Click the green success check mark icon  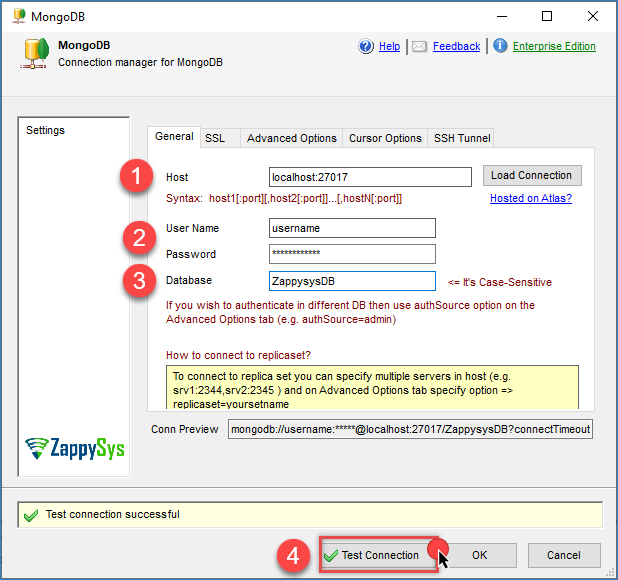tap(32, 515)
